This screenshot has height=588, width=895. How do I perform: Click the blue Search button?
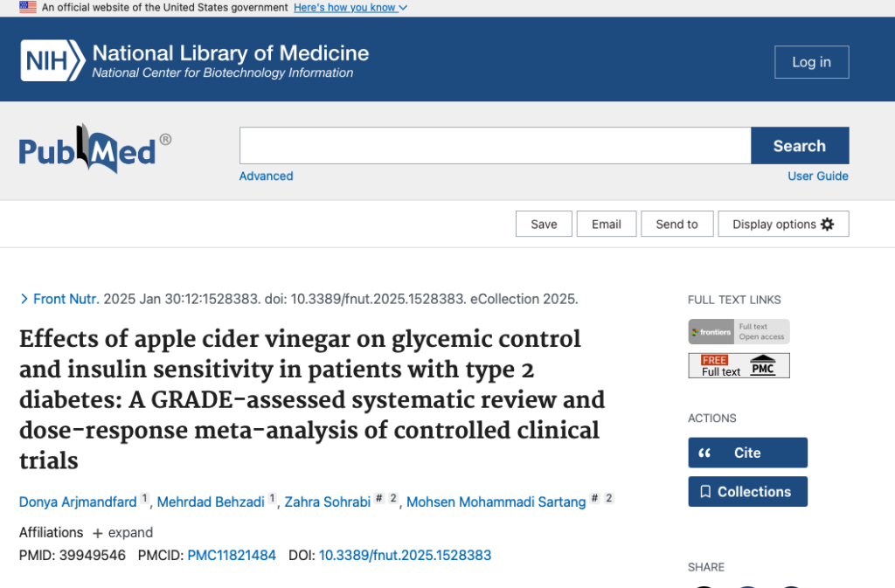pos(800,146)
